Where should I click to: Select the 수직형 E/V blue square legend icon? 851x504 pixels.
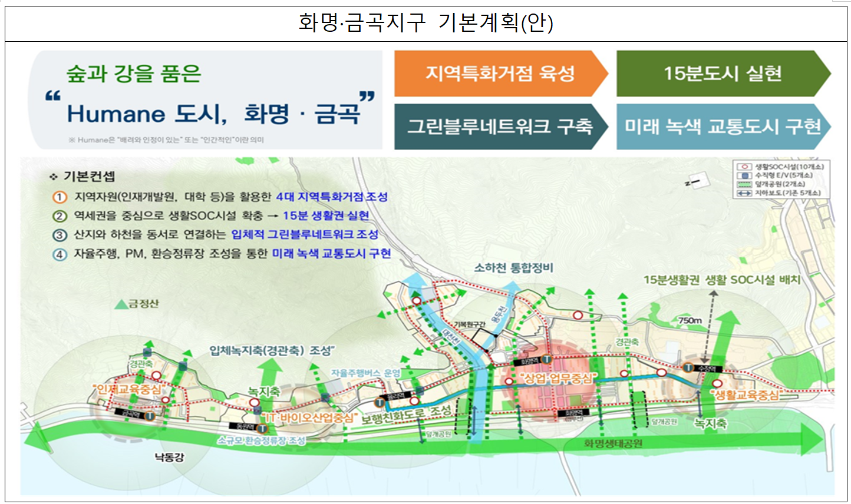(x=744, y=175)
